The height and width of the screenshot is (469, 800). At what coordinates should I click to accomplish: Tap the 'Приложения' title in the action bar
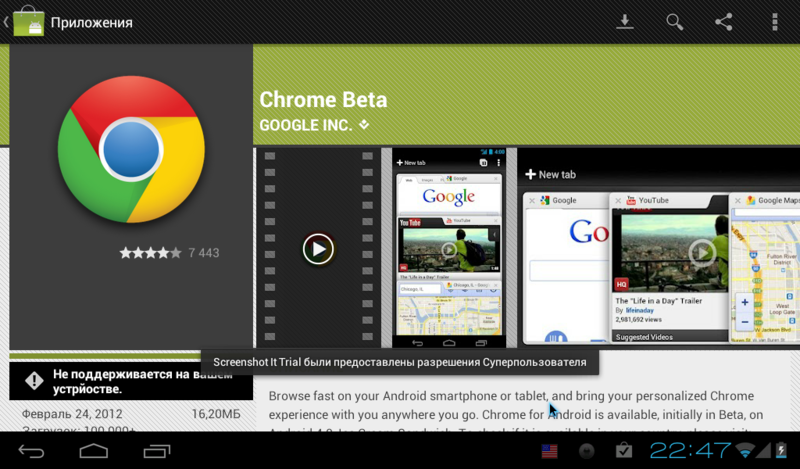pos(92,22)
